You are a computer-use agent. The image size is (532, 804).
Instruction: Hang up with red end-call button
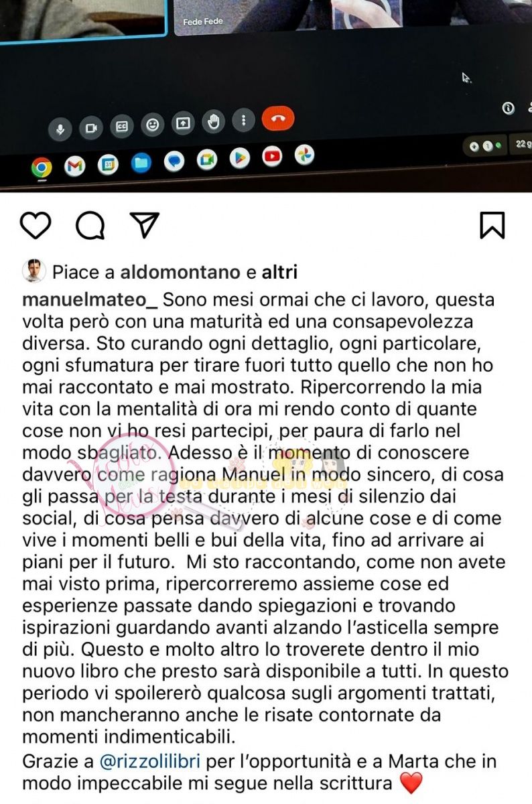pyautogui.click(x=278, y=119)
